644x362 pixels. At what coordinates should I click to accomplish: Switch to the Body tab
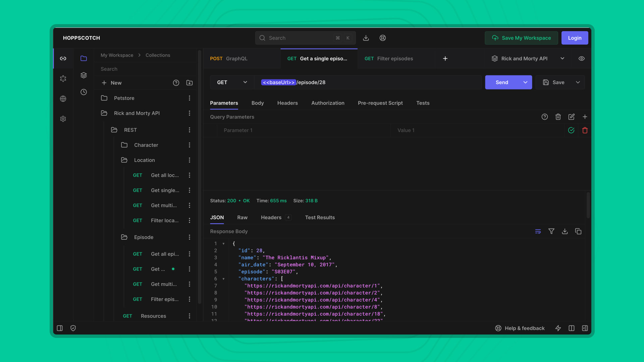pyautogui.click(x=257, y=103)
